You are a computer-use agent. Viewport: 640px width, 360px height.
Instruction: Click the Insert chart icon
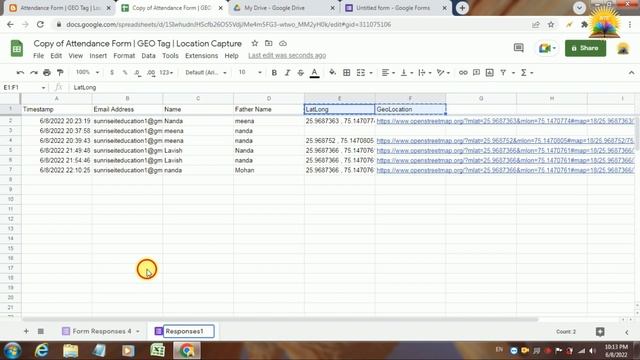coord(490,73)
